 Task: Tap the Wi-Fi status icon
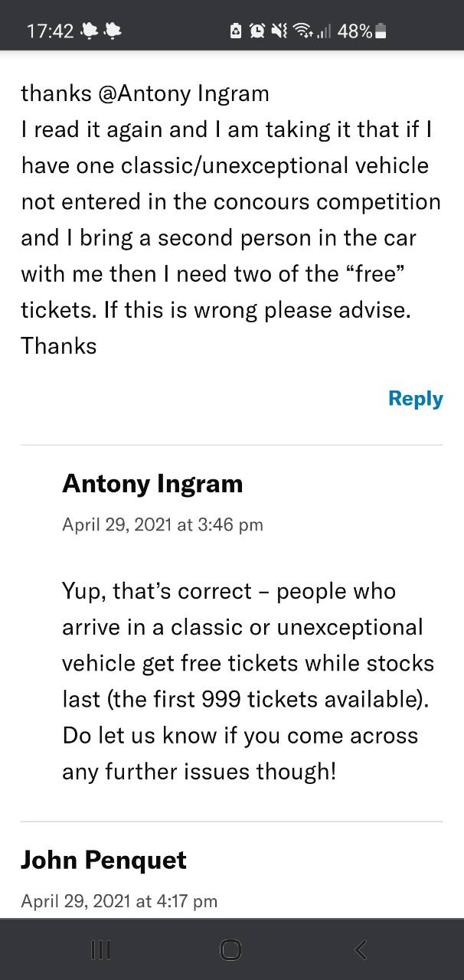point(305,31)
